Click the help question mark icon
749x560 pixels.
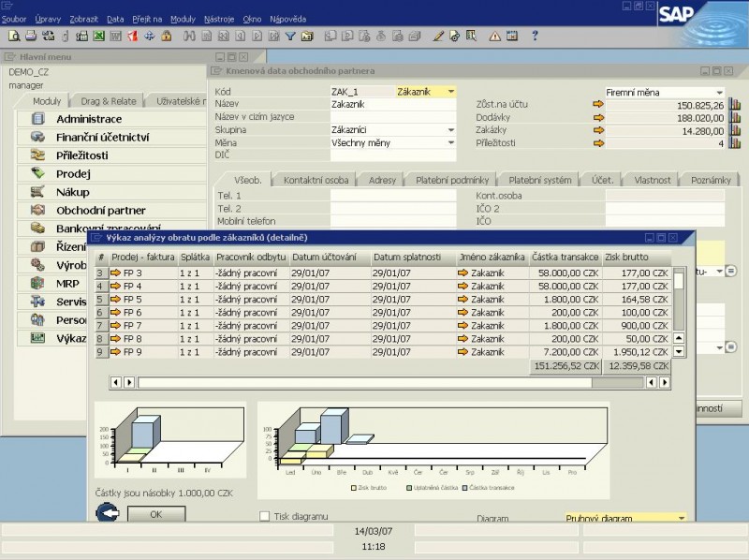pos(535,37)
